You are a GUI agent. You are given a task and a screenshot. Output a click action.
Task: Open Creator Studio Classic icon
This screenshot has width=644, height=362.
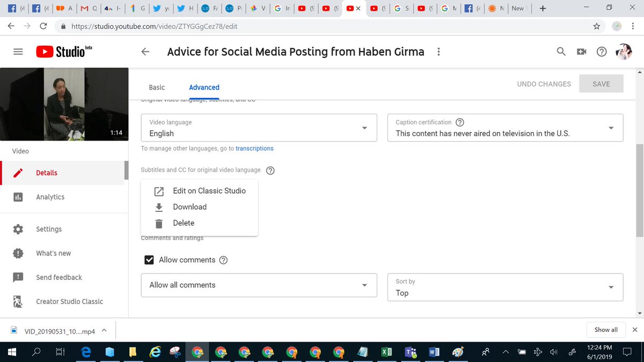pyautogui.click(x=18, y=301)
